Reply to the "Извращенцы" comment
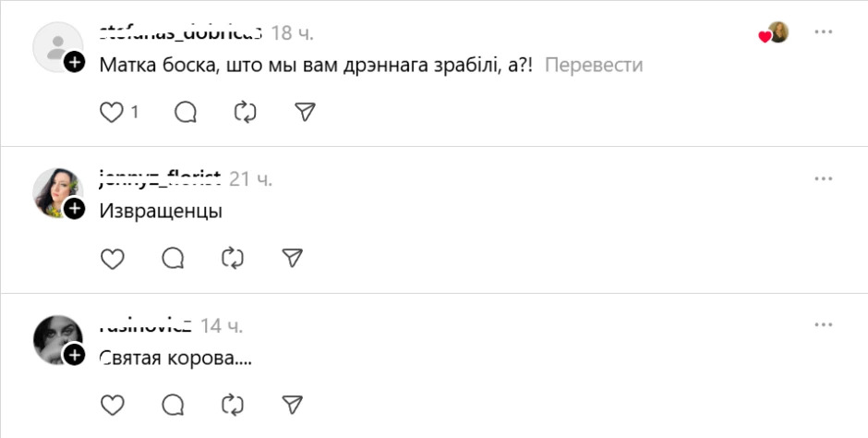The image size is (868, 438). pos(173,258)
